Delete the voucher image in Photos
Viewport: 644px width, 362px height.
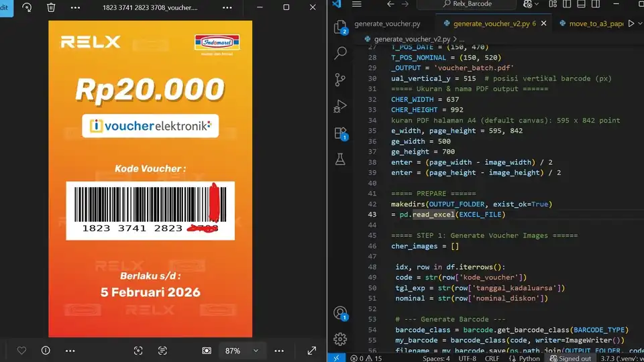coord(51,7)
